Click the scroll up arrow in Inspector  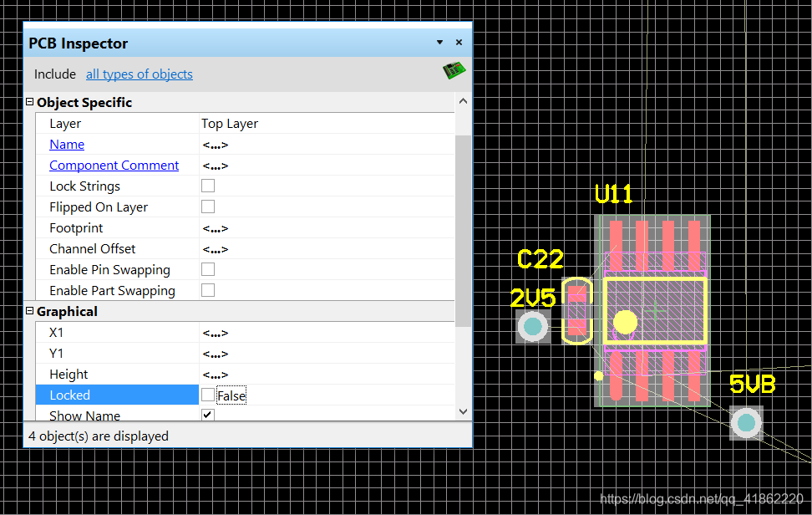(464, 101)
